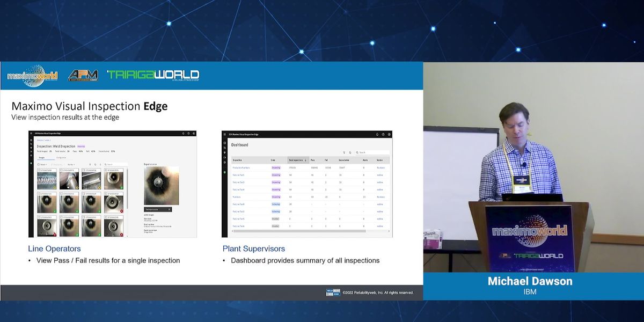Click the 'Plant Supervisors' slide heading
The width and height of the screenshot is (644, 322).
pyautogui.click(x=254, y=248)
